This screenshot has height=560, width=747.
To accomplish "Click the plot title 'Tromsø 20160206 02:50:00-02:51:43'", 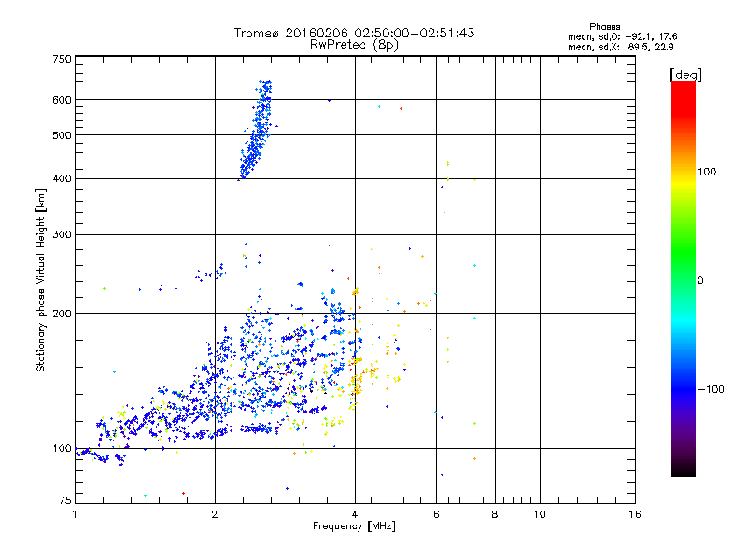I will click(x=354, y=33).
